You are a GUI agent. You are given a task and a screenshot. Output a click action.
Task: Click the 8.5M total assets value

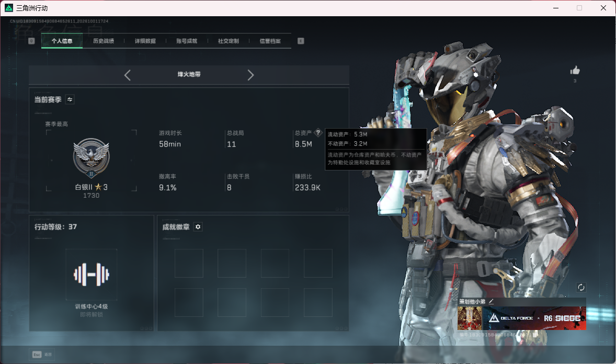tap(304, 144)
